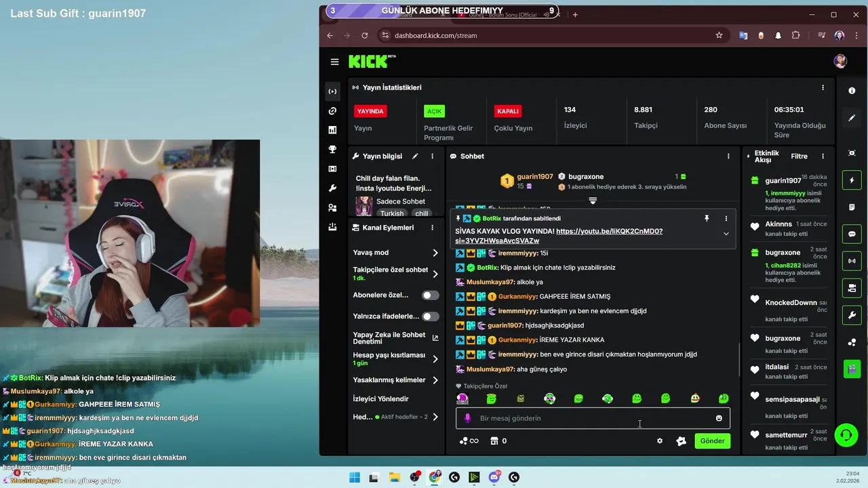The image size is (868, 488).
Task: Expand Yasaklanmış kelimeler options
Action: [435, 380]
